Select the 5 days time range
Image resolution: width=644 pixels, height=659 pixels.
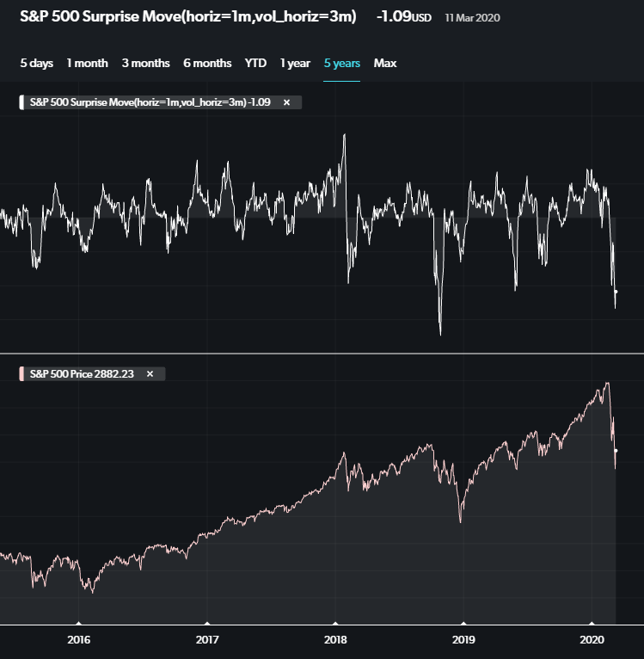pos(37,63)
